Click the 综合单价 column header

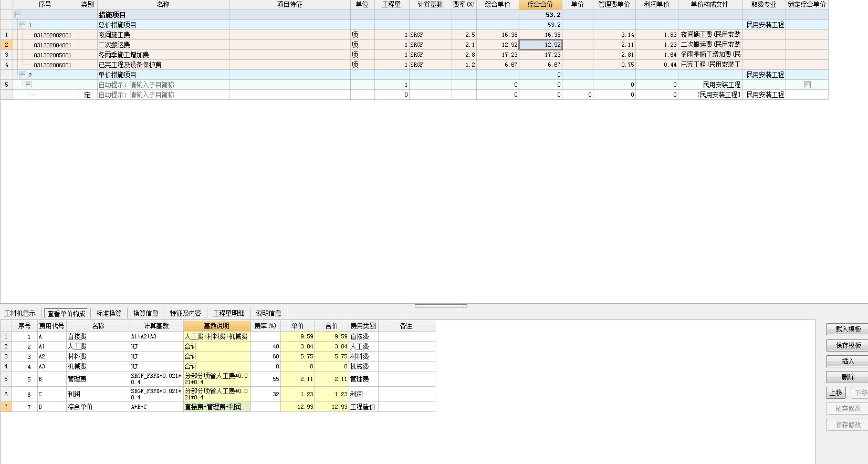pos(497,4)
